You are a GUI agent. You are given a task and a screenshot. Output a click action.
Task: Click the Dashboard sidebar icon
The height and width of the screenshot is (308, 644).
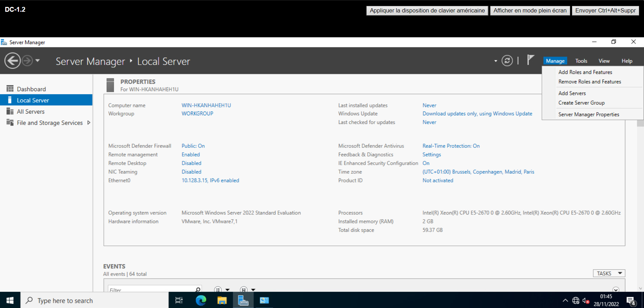tap(10, 89)
